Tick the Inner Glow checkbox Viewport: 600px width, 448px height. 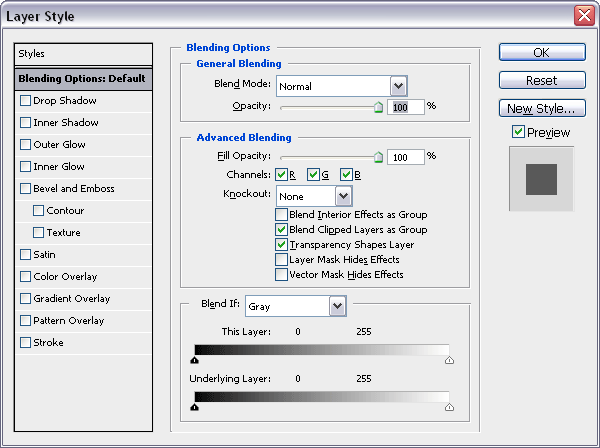click(x=25, y=166)
